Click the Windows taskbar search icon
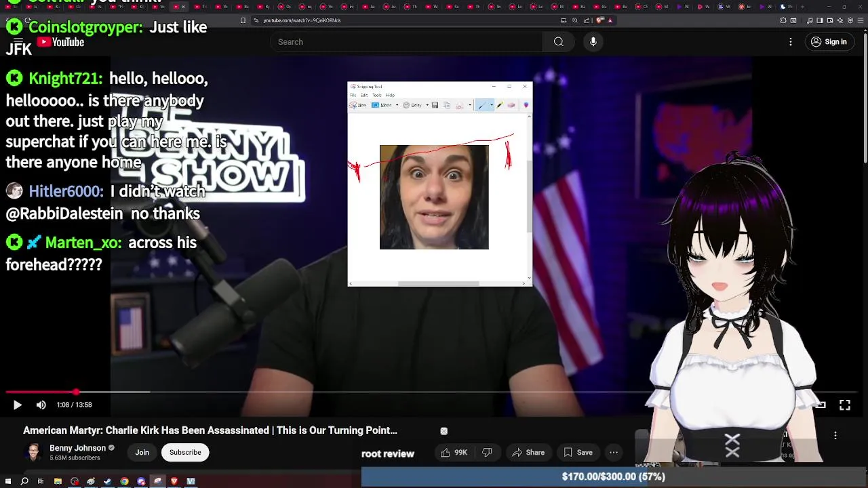This screenshot has height=488, width=868. [x=24, y=481]
